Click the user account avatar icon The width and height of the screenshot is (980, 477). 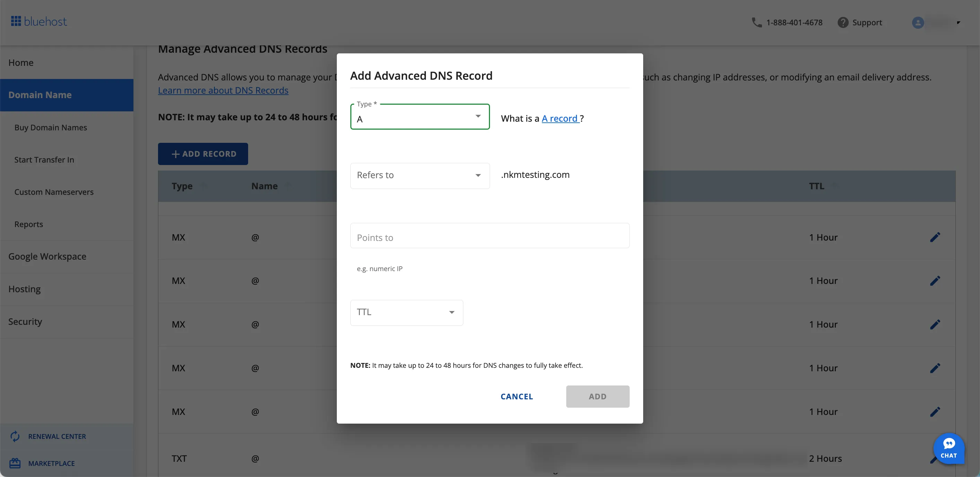click(x=918, y=23)
